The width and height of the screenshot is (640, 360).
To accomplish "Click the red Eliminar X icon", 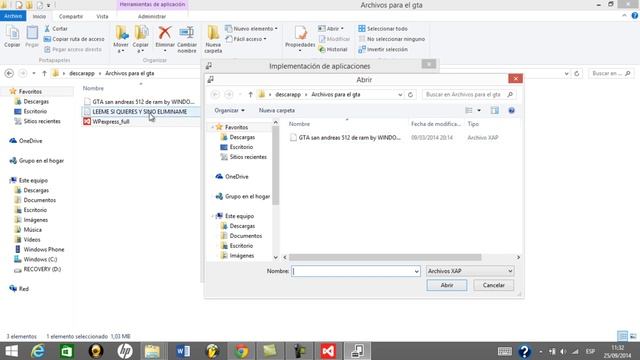I will 165,33.
